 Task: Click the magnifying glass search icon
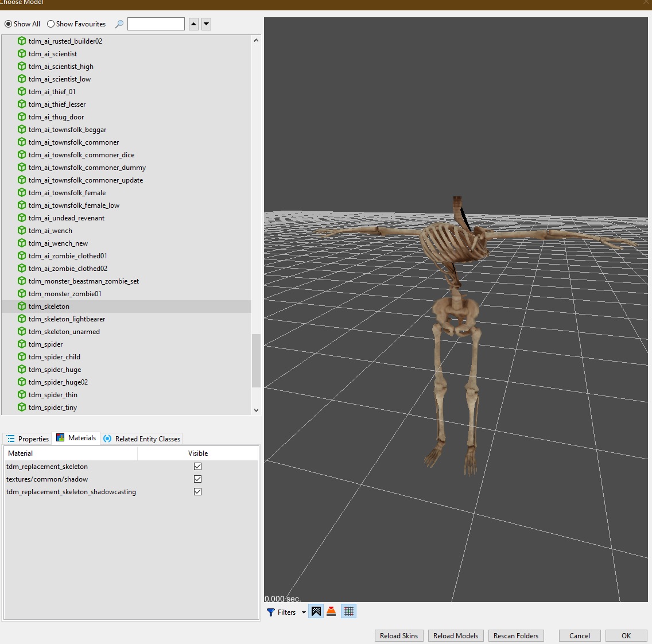[x=119, y=24]
